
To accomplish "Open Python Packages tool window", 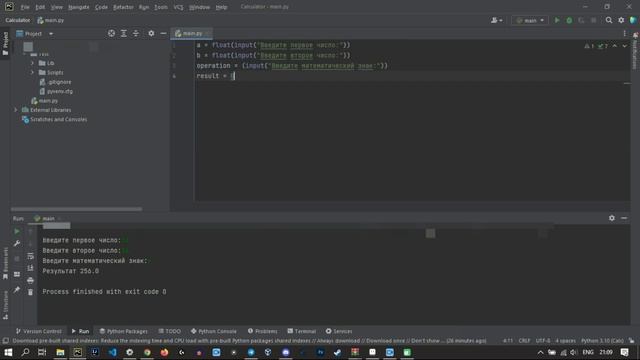I will point(124,331).
